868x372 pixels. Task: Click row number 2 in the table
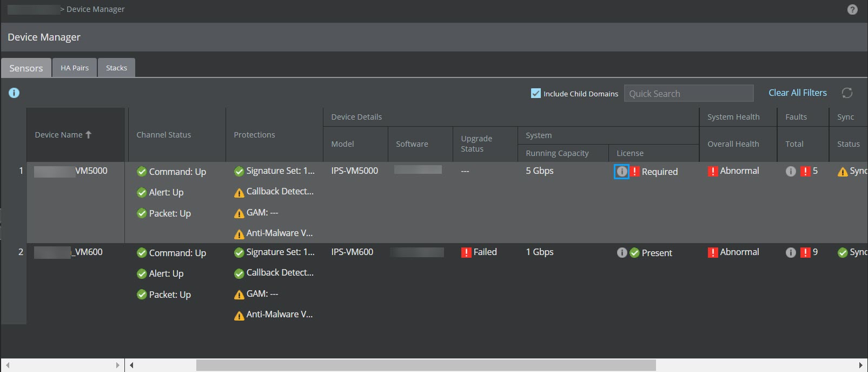[x=21, y=252]
